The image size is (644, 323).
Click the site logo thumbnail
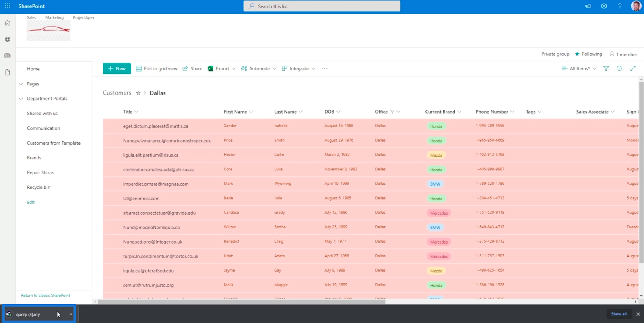point(48,31)
